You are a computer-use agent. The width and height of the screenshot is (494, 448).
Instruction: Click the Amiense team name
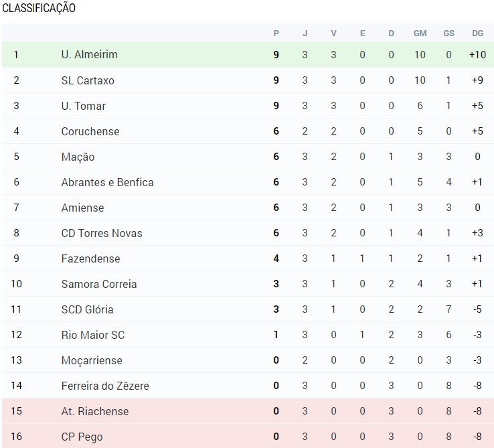82,208
